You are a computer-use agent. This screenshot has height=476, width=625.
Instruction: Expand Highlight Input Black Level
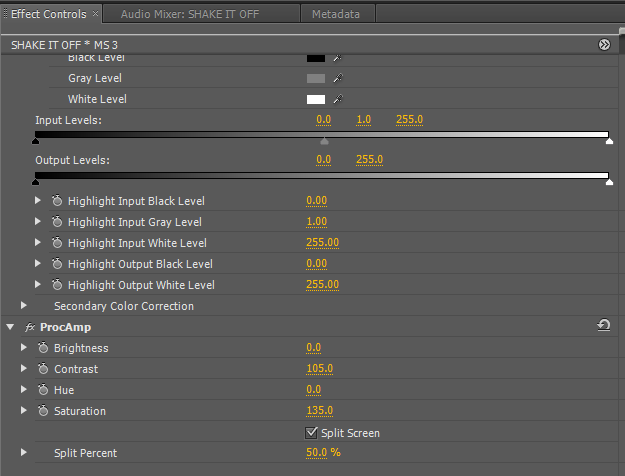[38, 200]
